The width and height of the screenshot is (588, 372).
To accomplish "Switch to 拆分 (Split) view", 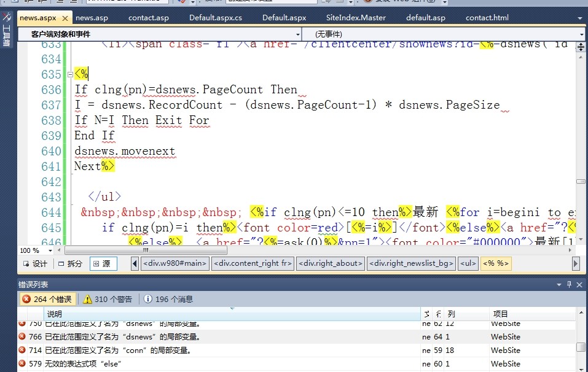I will point(70,264).
